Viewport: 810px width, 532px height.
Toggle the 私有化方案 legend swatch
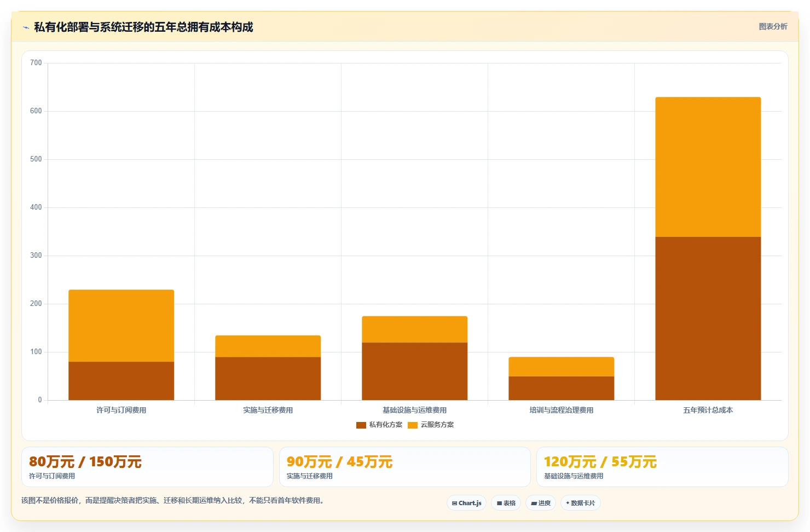coord(361,425)
